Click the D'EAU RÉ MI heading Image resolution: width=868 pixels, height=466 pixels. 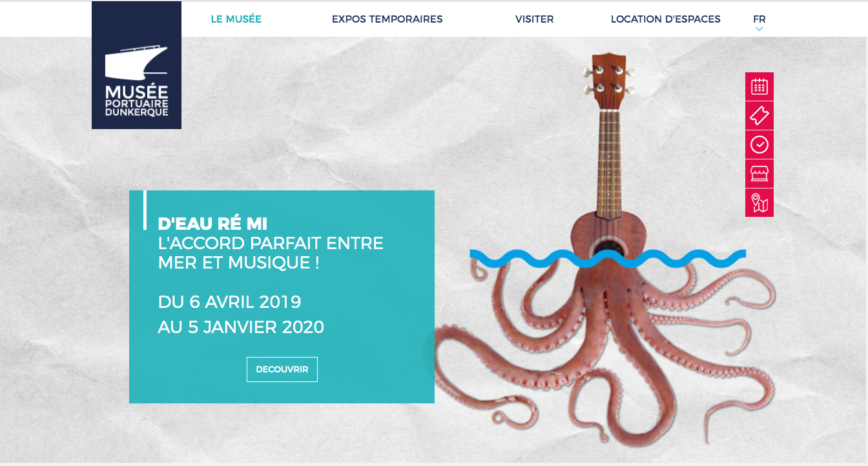coord(212,224)
